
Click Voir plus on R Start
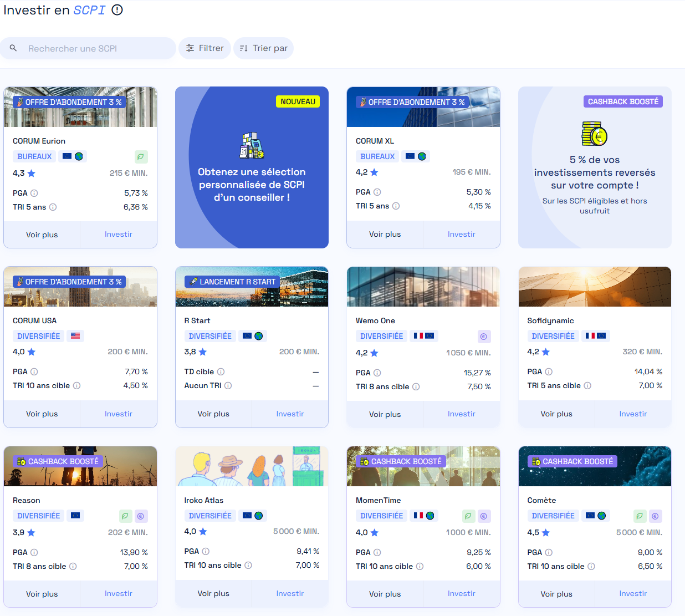click(x=213, y=414)
